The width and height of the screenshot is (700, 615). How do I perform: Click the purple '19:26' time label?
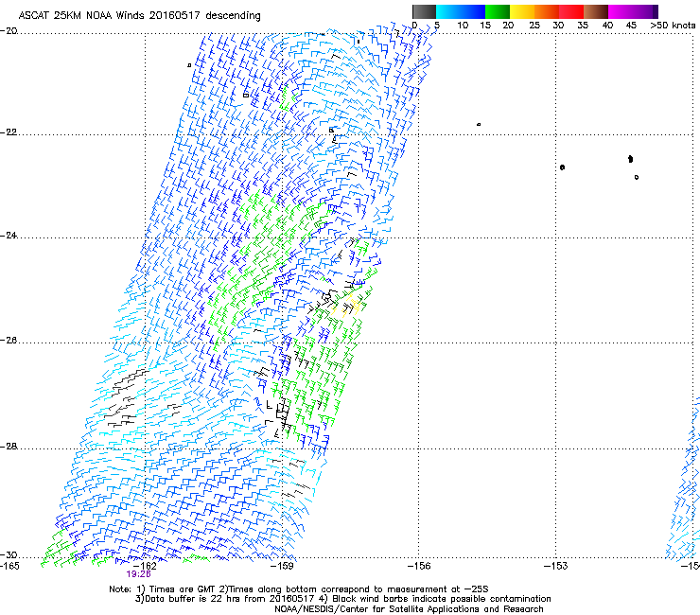tap(138, 574)
